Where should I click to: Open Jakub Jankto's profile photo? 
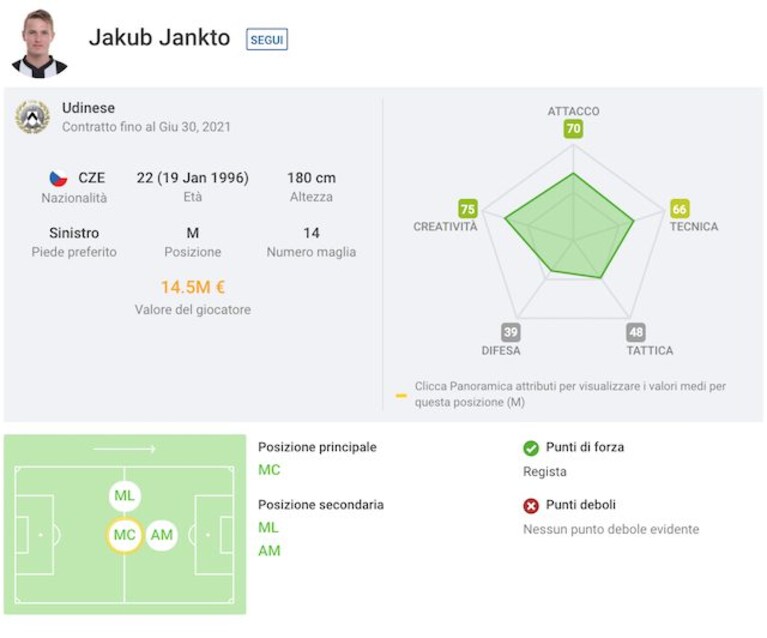[x=39, y=43]
